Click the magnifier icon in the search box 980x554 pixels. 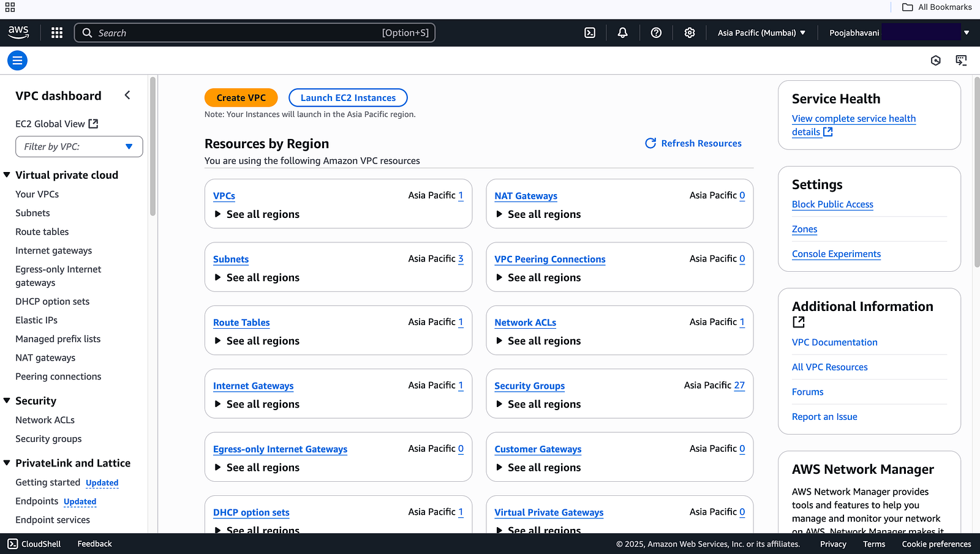pyautogui.click(x=88, y=33)
